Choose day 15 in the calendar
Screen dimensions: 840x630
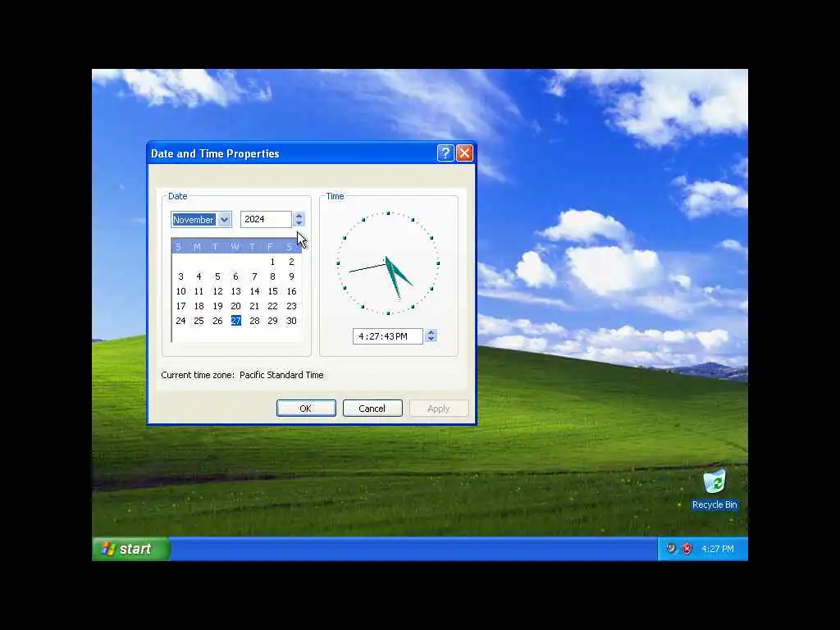coord(272,291)
